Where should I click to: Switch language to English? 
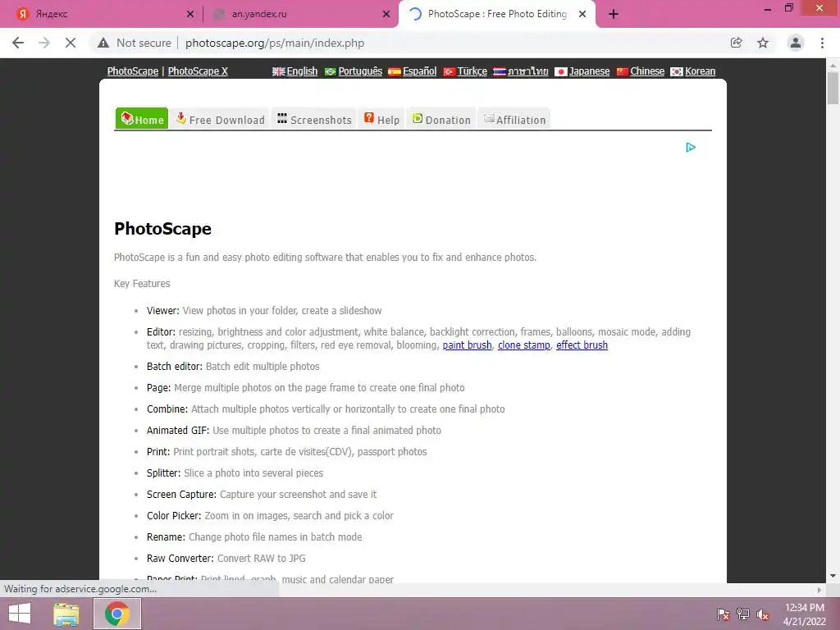[302, 71]
